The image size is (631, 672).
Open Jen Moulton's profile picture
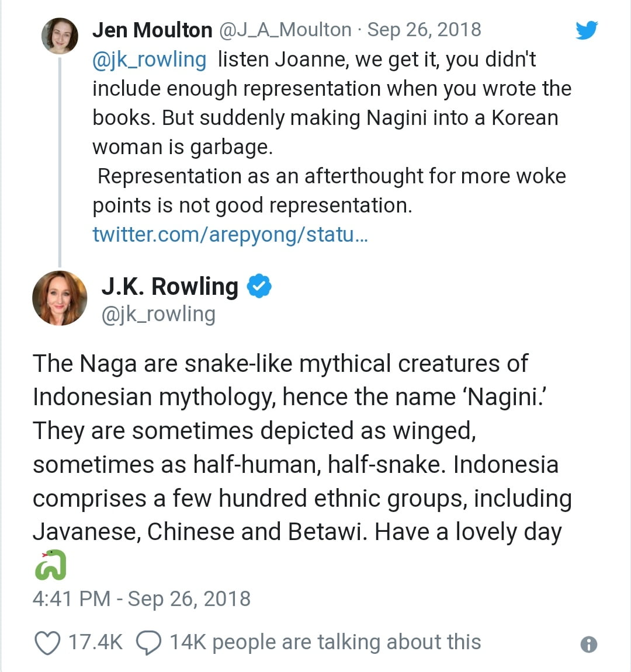coord(60,36)
